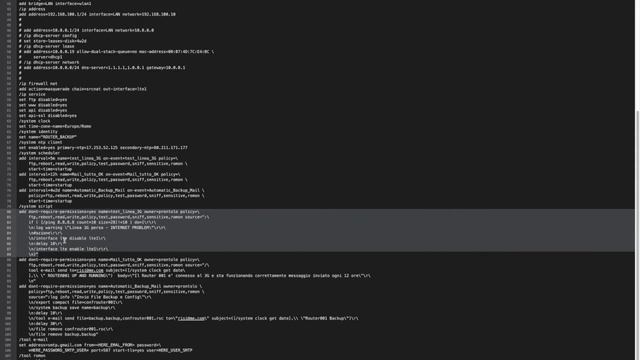Click the "set address=smtp.gmail.com" line
This screenshot has width=640, height=360.
(90, 345)
